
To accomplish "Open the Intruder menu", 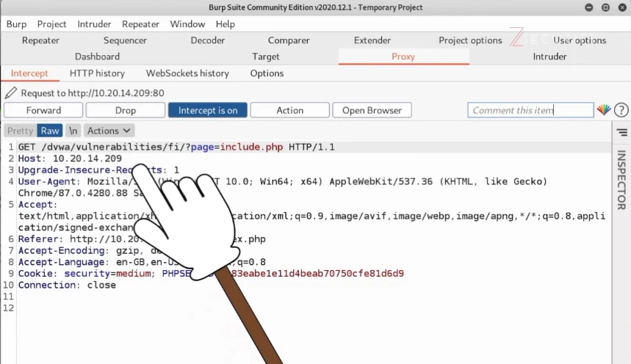I will 94,24.
